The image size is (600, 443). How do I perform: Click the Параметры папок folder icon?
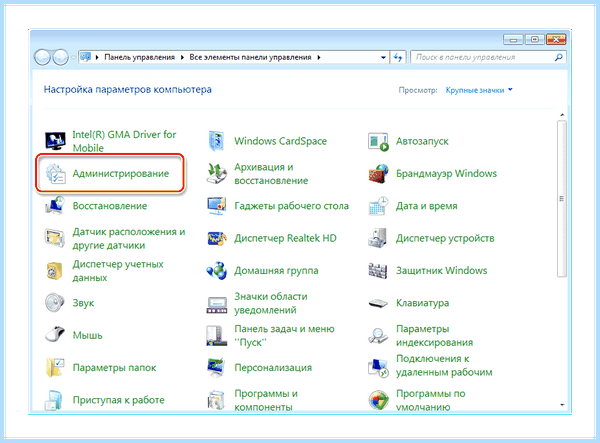55,368
